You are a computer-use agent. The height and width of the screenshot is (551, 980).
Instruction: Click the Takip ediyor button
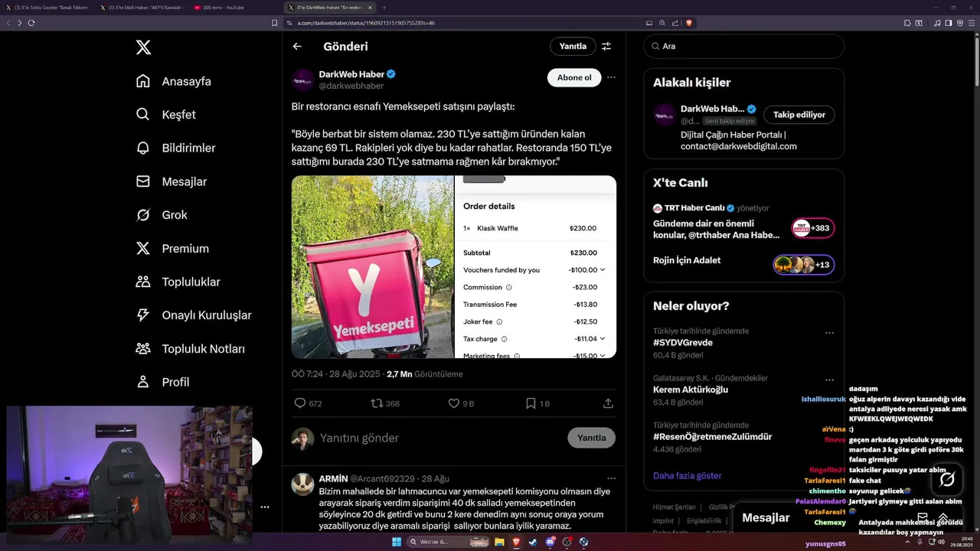point(799,115)
